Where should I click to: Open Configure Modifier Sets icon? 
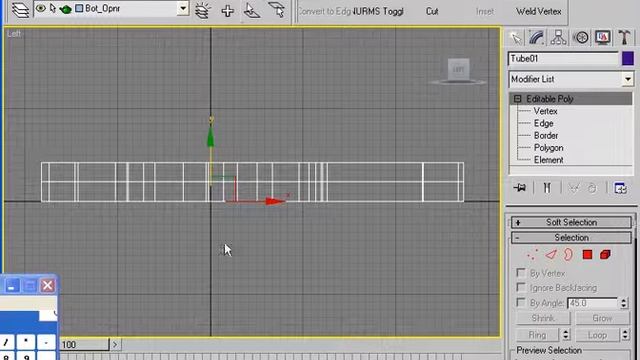click(620, 188)
